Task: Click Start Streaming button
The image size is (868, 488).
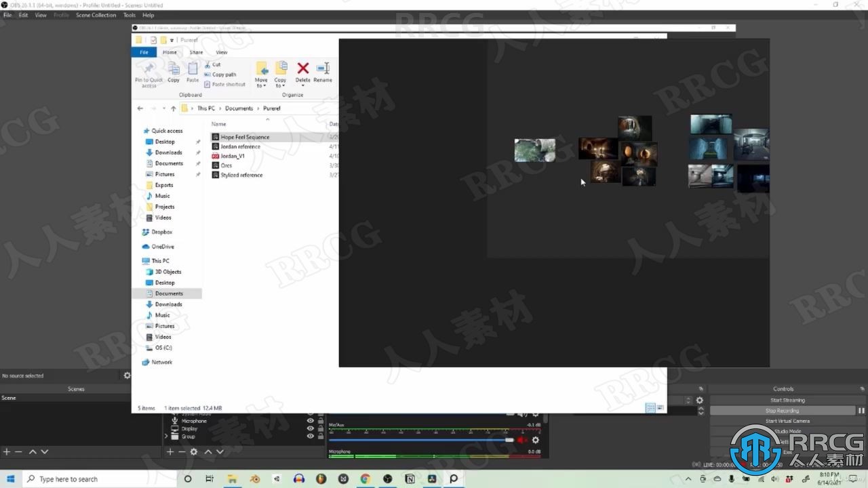Action: click(787, 400)
